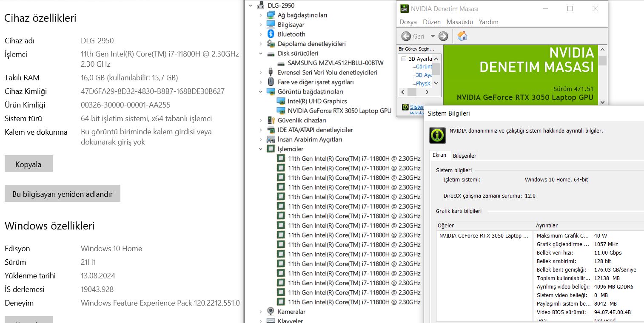Screen dimensions: 644x323
Task: Click the Bellek veri hızı 11.00 Gbps row
Action: pyautogui.click(x=589, y=252)
